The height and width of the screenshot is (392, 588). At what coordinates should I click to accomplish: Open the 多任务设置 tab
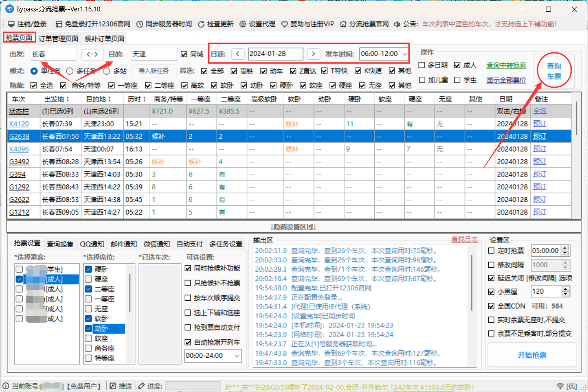click(226, 244)
